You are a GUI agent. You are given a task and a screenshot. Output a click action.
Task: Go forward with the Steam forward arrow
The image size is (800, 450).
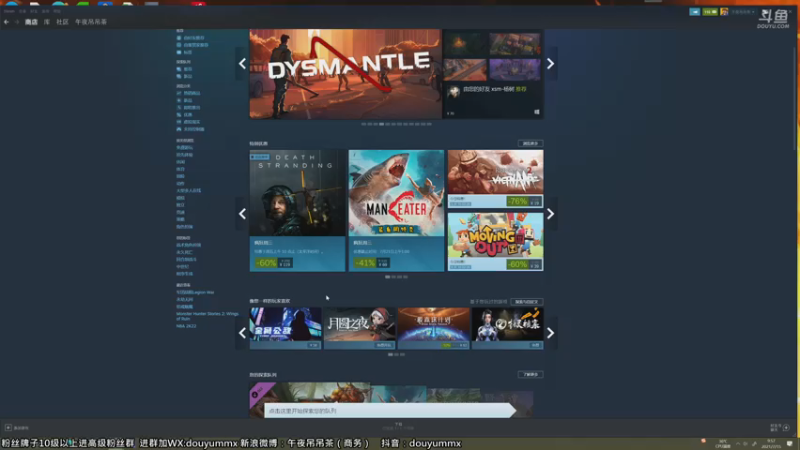point(17,22)
